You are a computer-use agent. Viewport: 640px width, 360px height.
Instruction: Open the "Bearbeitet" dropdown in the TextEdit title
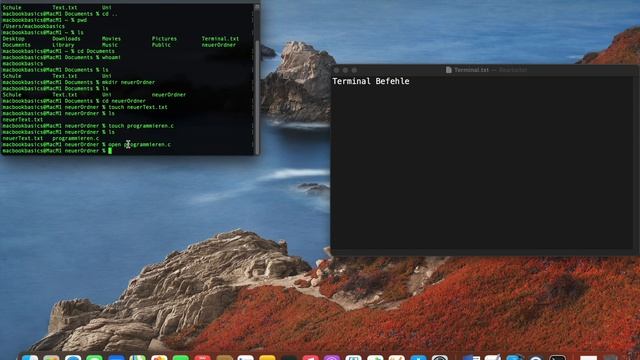pos(513,70)
